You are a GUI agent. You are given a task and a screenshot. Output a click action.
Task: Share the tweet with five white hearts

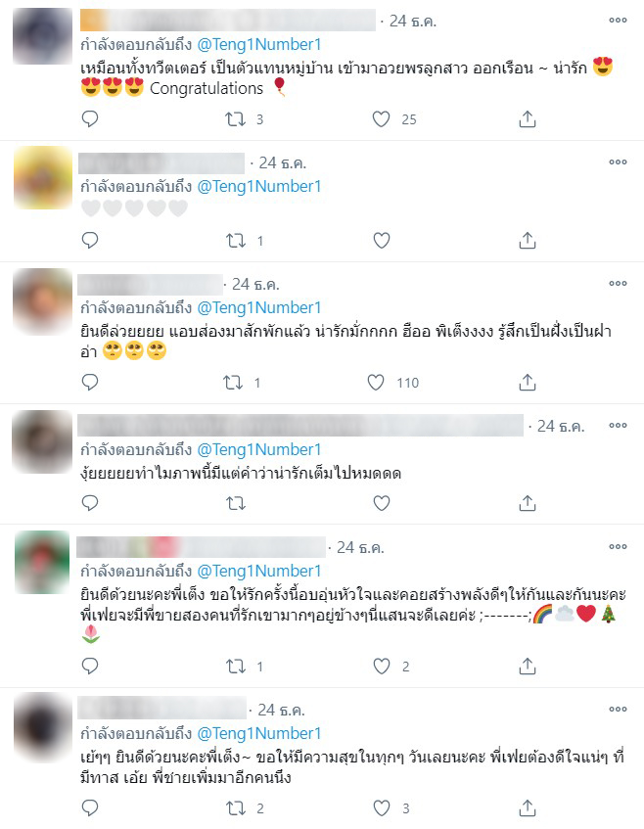click(x=528, y=241)
